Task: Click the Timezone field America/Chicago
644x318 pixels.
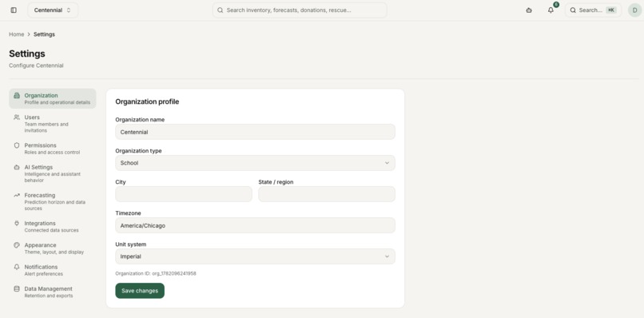Action: pos(255,225)
